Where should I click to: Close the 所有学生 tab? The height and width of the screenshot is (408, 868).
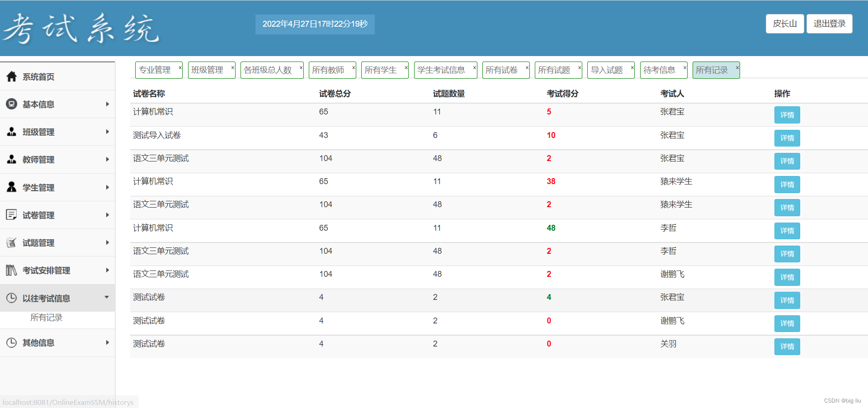[x=406, y=67]
